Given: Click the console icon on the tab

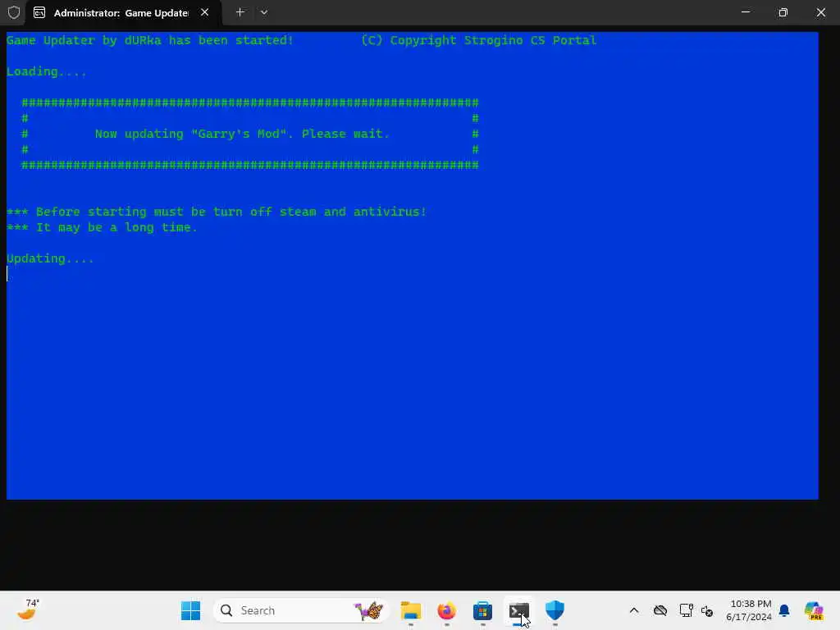Looking at the screenshot, I should [39, 13].
